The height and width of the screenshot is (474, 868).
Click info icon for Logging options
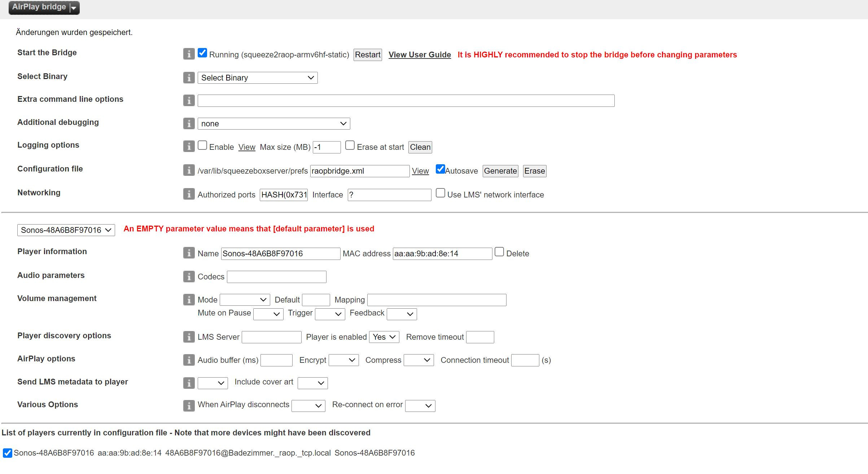(189, 146)
